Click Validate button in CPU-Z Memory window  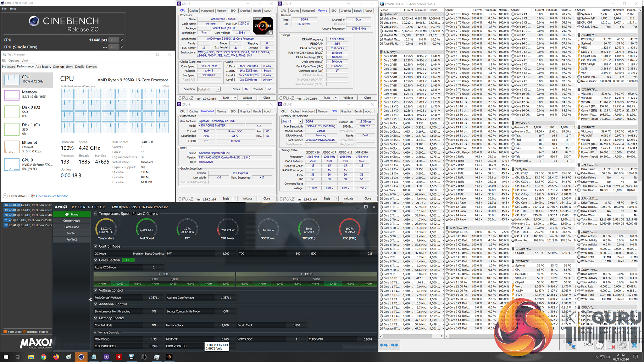pyautogui.click(x=348, y=98)
